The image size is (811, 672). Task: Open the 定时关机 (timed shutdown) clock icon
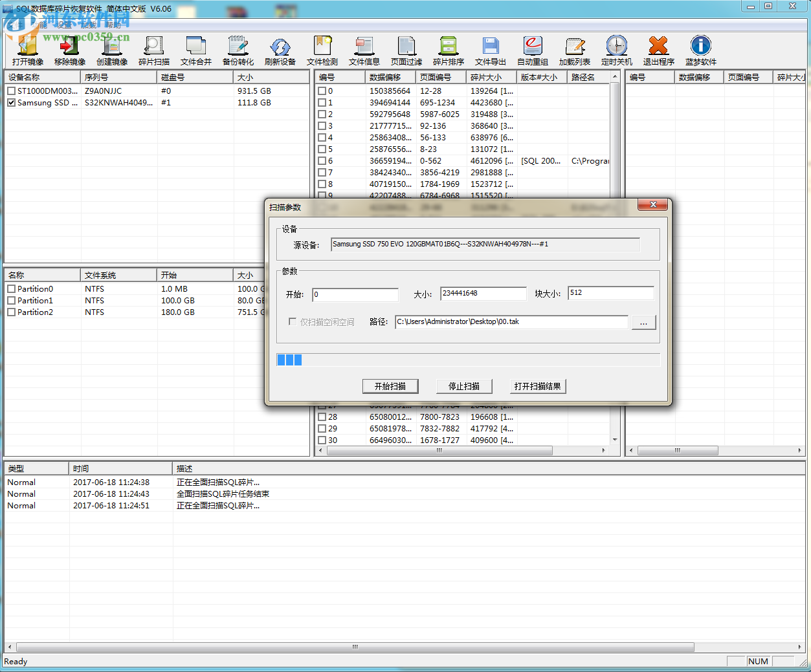click(x=616, y=47)
